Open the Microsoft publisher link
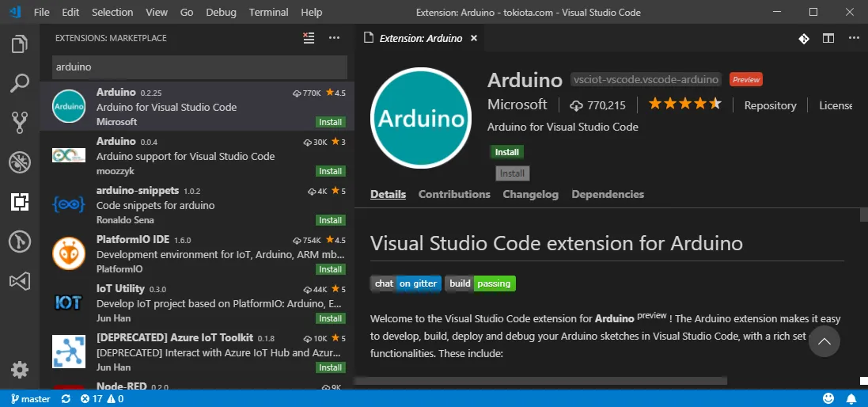This screenshot has width=868, height=407. (517, 105)
